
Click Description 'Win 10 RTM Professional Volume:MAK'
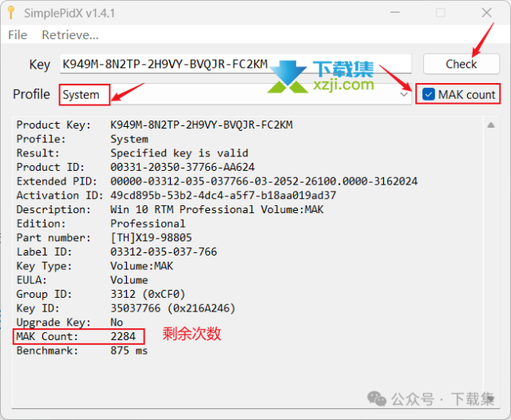pos(217,209)
